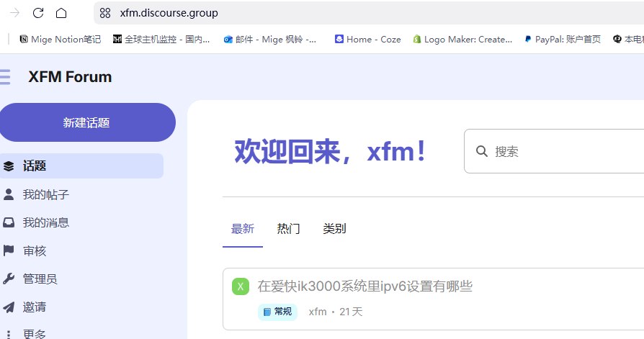Open 我的帖子 in the sidebar
The image size is (644, 339).
(46, 194)
